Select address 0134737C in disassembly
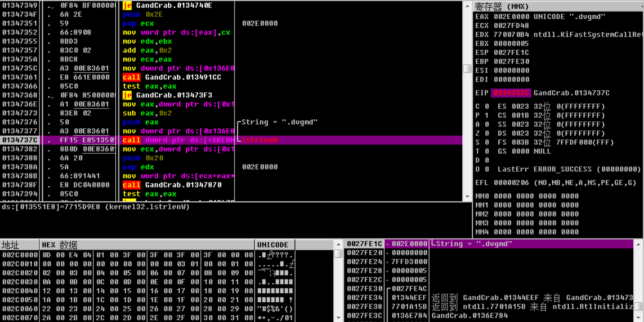This screenshot has width=644, height=322. coord(20,140)
